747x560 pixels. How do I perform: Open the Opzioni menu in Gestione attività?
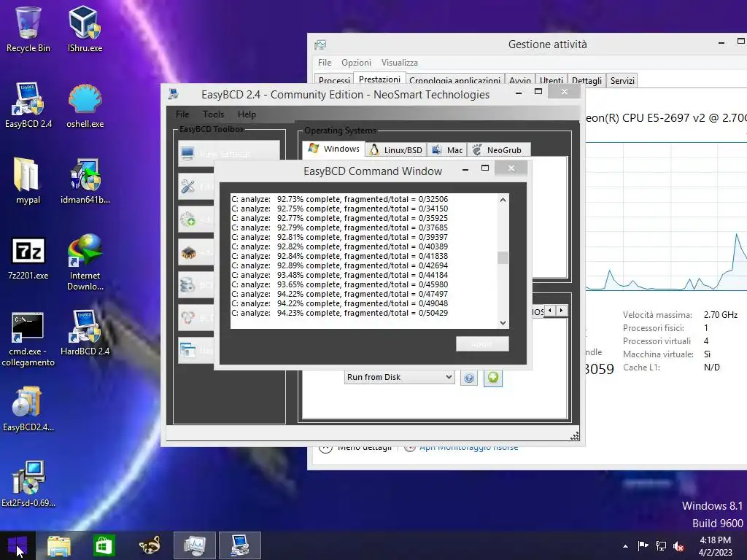point(356,63)
